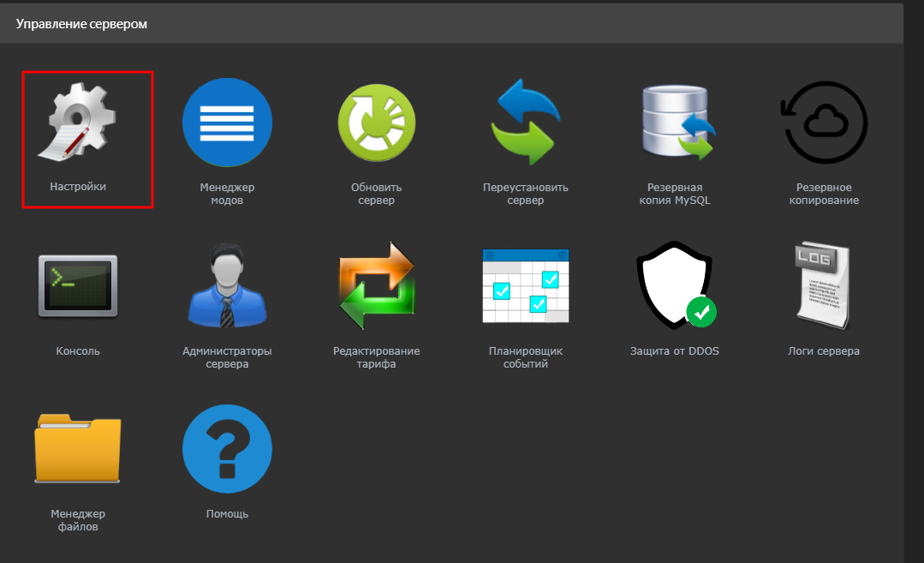Open Логи сервера LOG document icon
This screenshot has width=924, height=563.
(x=823, y=286)
